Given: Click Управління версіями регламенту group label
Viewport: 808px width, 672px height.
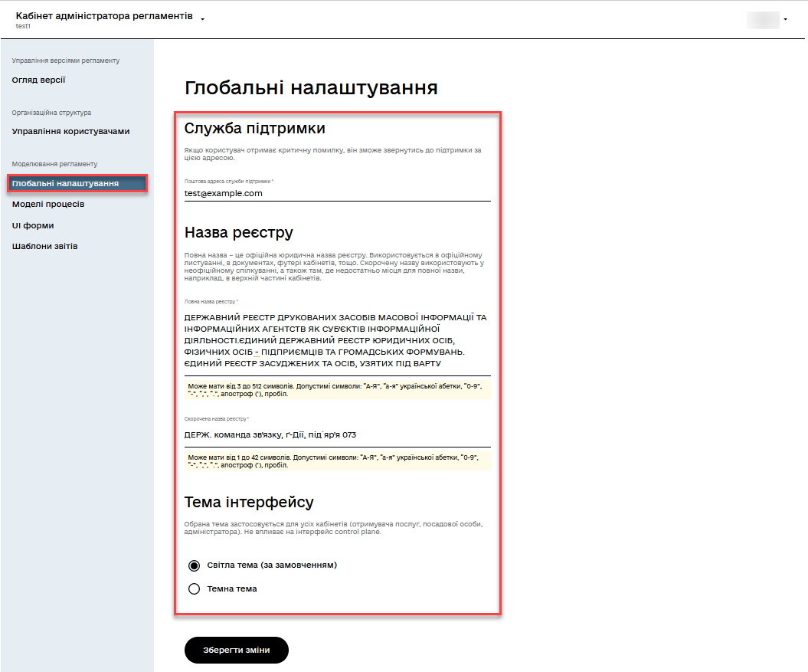Looking at the screenshot, I should pyautogui.click(x=65, y=61).
